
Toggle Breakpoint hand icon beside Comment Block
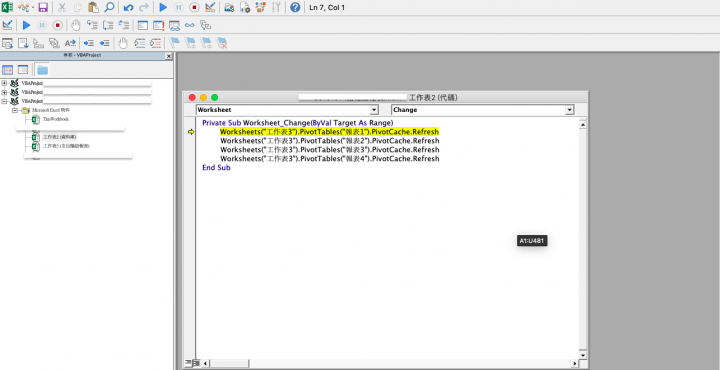[123, 43]
